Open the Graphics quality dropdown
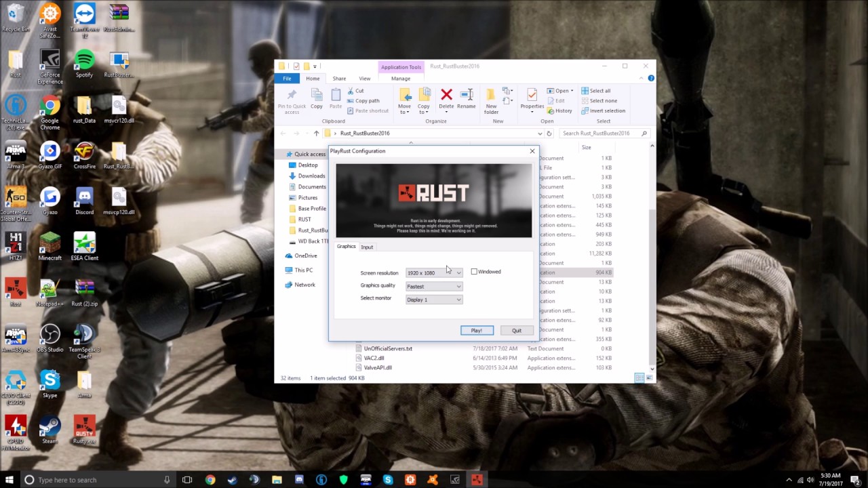The width and height of the screenshot is (868, 488). coord(434,286)
